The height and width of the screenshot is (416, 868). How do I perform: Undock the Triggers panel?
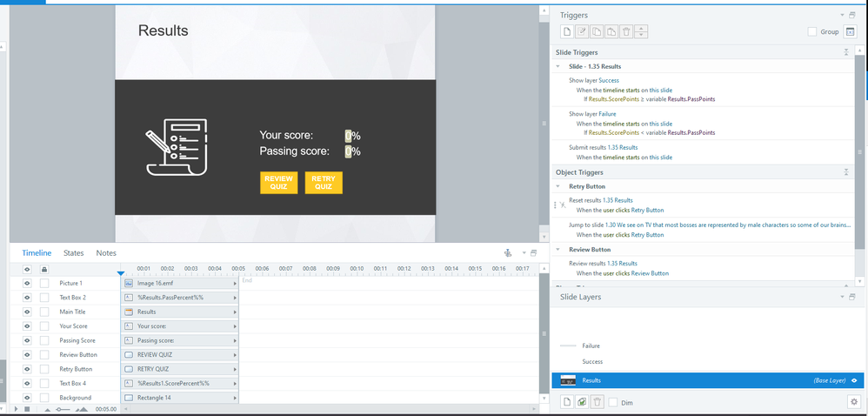coord(852,15)
